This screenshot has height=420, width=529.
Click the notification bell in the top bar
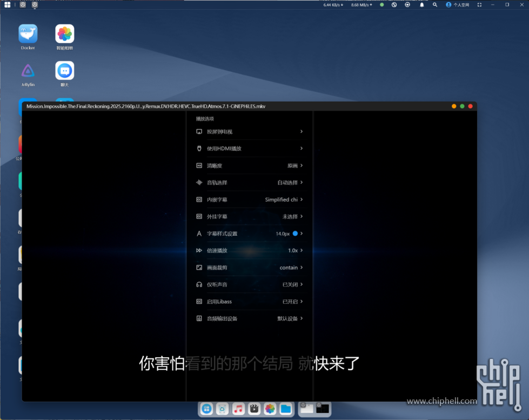point(421,4)
